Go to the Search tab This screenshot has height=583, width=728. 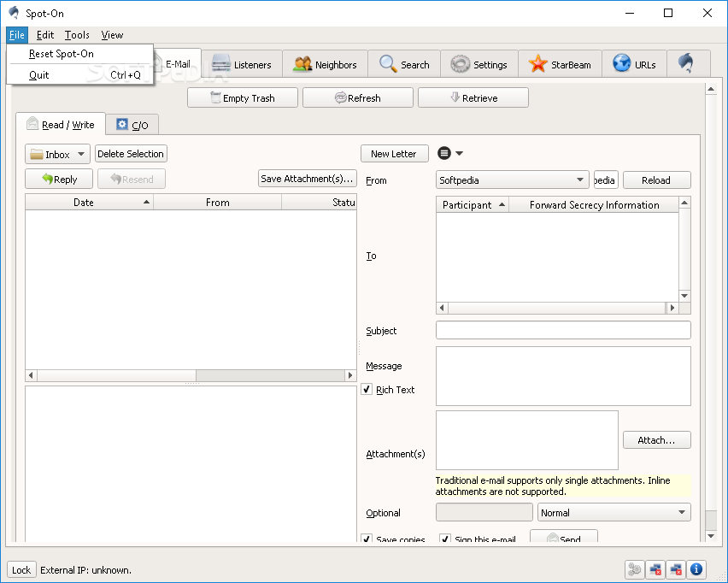click(404, 64)
